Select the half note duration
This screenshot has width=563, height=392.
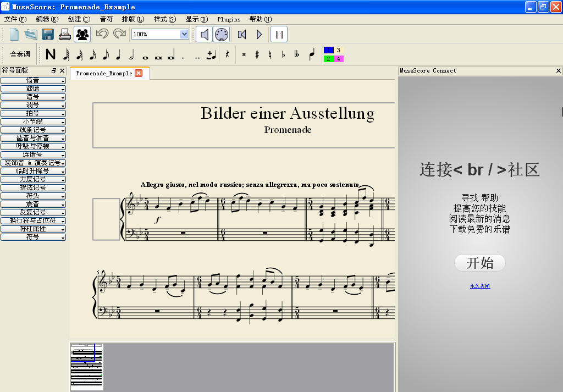[x=132, y=54]
